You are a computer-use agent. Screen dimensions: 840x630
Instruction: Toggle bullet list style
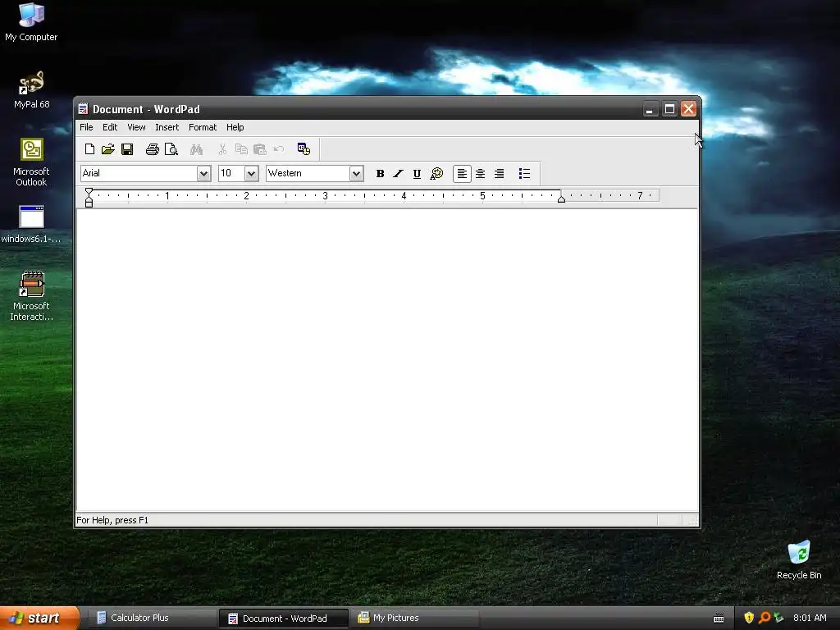tap(524, 174)
